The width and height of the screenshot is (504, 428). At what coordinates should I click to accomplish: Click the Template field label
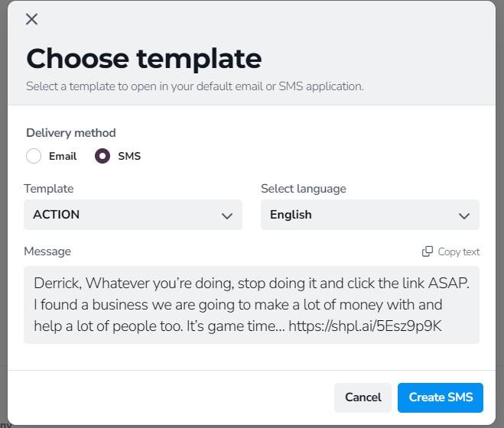tap(49, 189)
